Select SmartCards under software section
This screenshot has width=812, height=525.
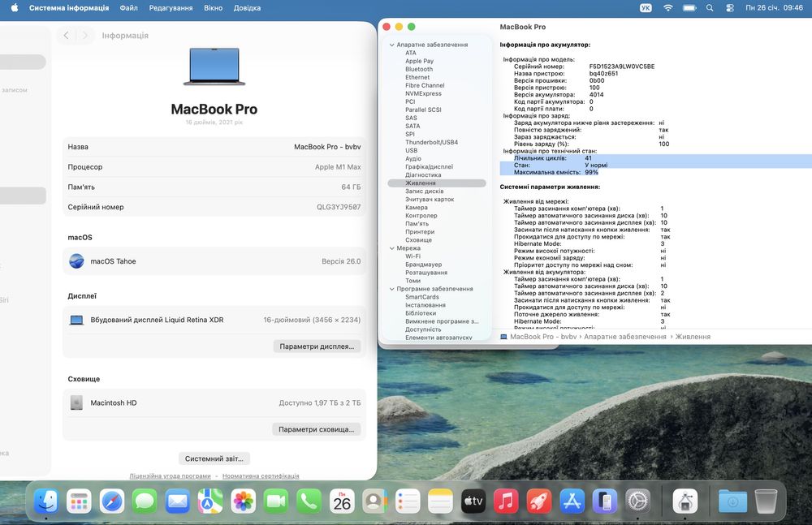[x=421, y=297]
